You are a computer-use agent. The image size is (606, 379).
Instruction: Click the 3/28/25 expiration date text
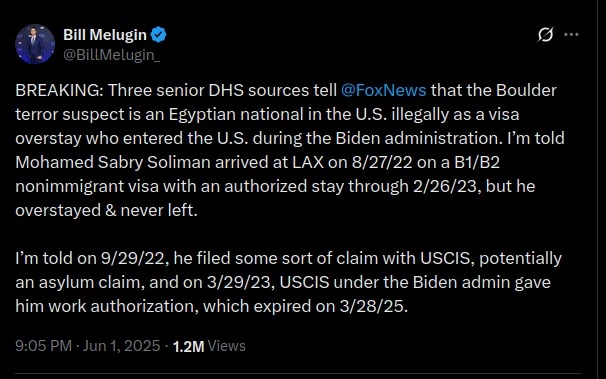[x=373, y=306]
